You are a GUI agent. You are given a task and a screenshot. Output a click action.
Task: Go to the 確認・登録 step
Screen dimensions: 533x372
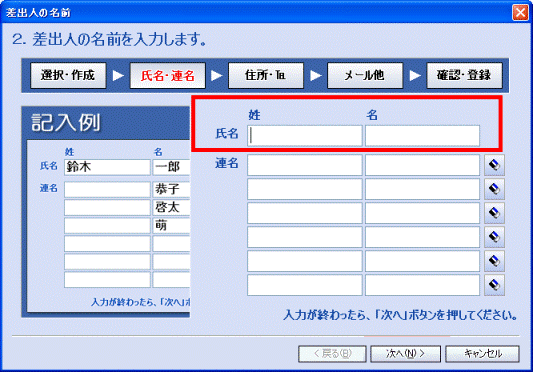coord(464,75)
